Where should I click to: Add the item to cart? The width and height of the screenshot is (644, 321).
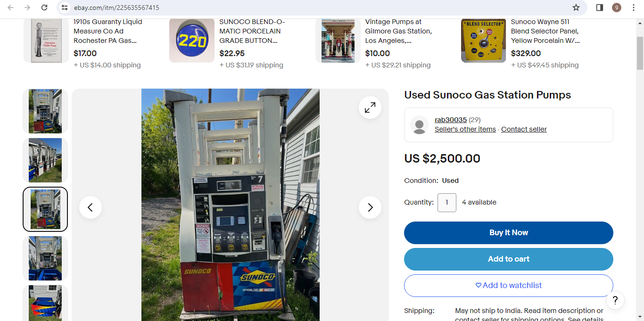(509, 259)
